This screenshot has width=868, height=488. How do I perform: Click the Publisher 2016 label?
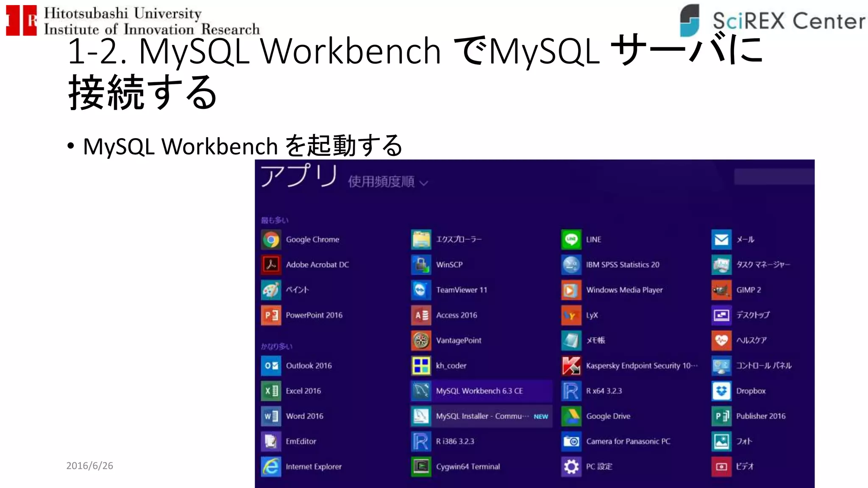[x=761, y=416]
